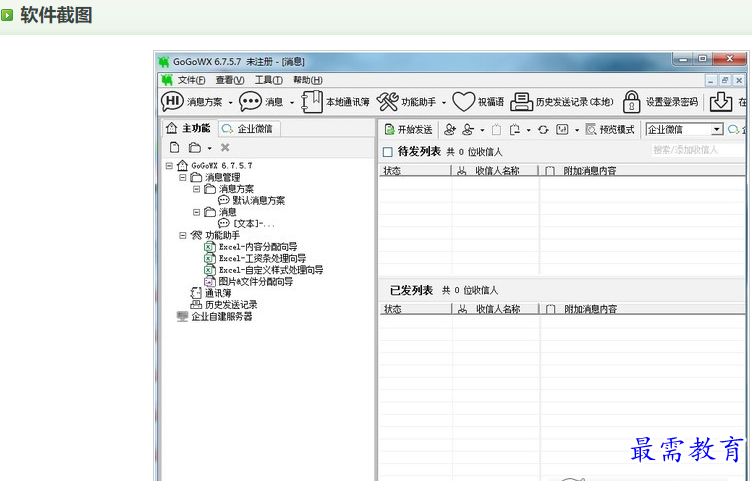Open the 企业微信 combo box dropdown
The width and height of the screenshot is (752, 481).
tap(717, 129)
